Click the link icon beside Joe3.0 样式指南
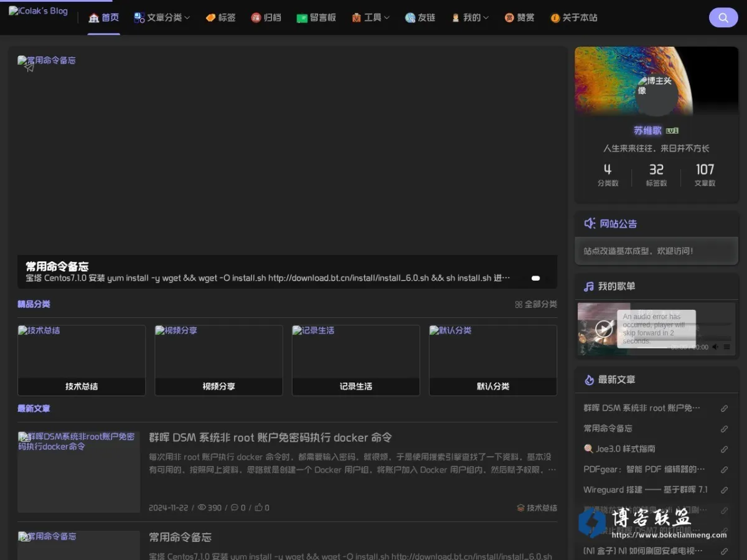This screenshot has width=747, height=560. pos(724,449)
